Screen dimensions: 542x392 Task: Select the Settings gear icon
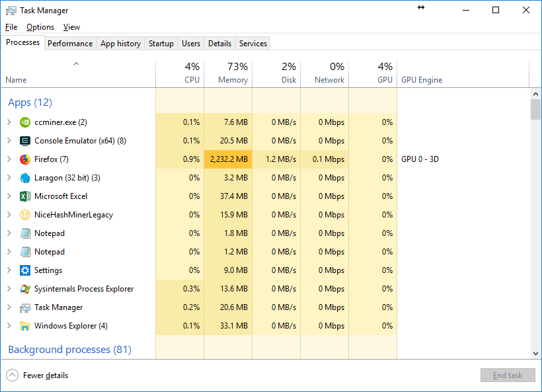25,270
